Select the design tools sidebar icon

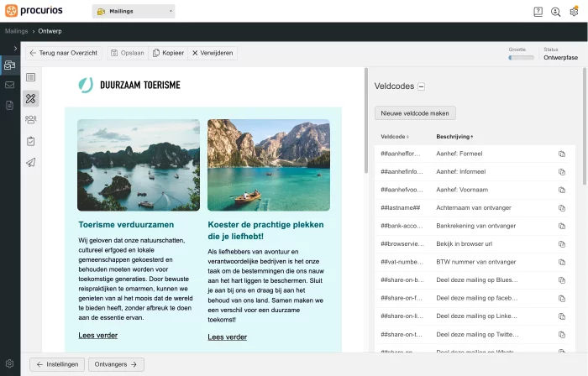tap(31, 98)
